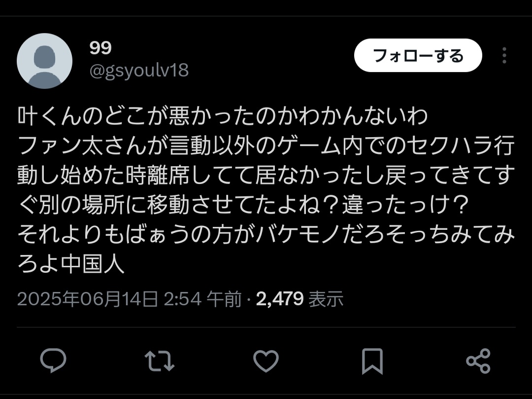Bookmark this tweet with the bookmark icon
The height and width of the screenshot is (399, 532).
(x=372, y=361)
